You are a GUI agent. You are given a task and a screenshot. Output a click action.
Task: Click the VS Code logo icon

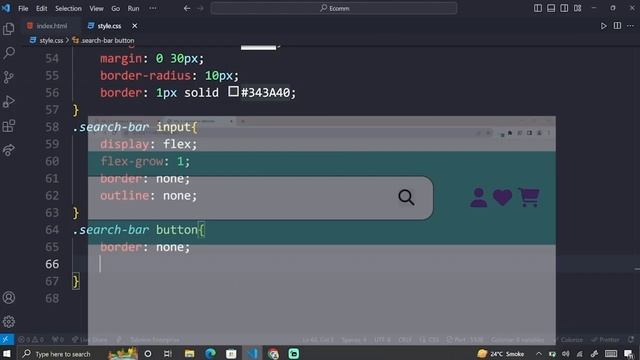pos(6,8)
